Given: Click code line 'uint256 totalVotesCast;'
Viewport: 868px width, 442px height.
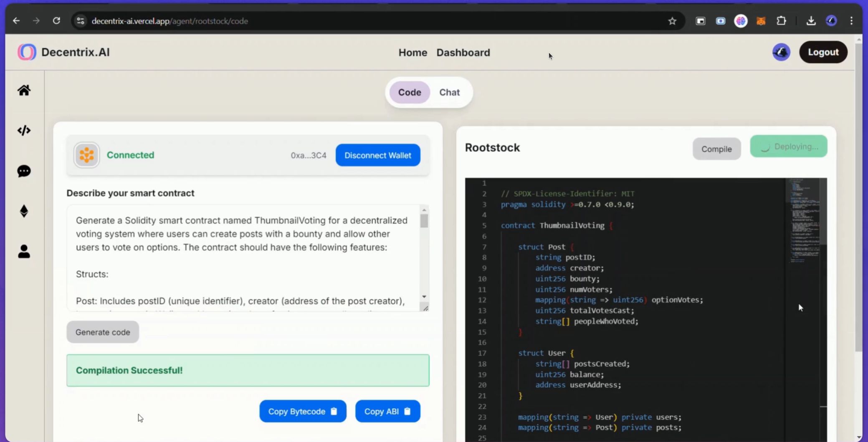Looking at the screenshot, I should (x=585, y=311).
